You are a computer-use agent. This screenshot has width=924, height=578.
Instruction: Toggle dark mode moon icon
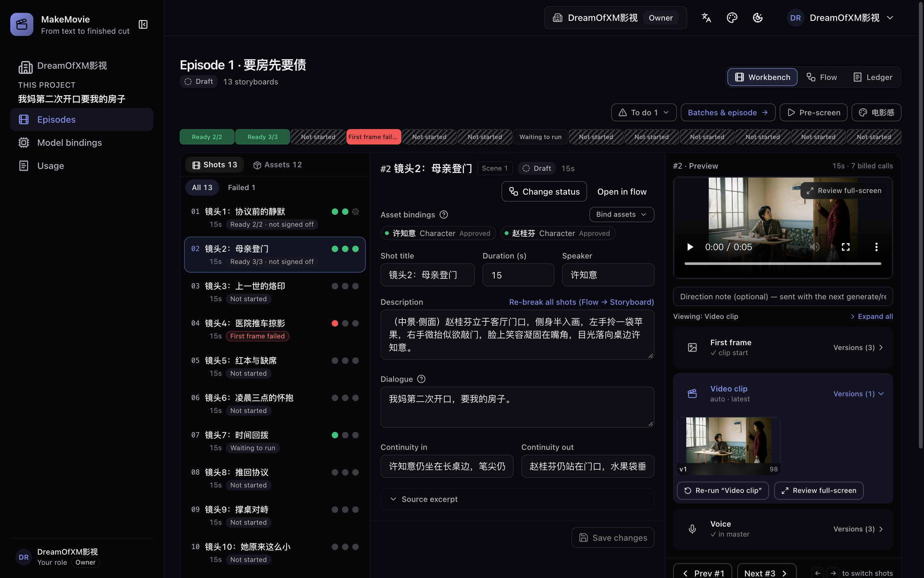757,18
